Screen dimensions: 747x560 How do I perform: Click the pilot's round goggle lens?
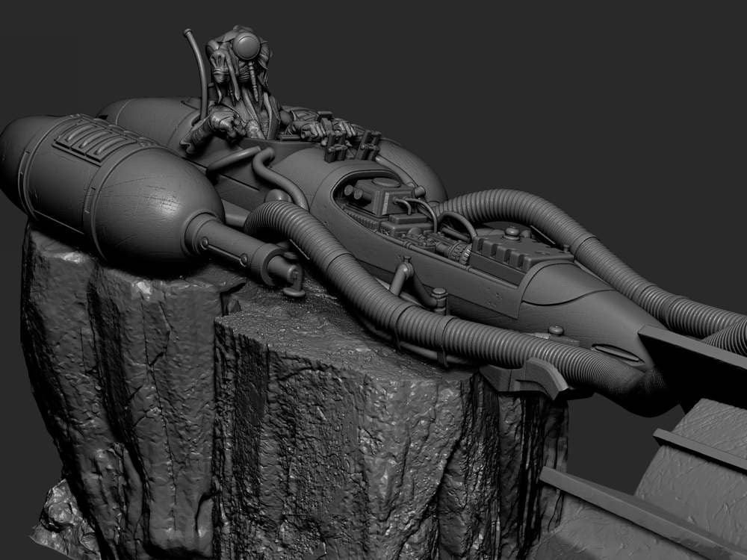[x=247, y=46]
